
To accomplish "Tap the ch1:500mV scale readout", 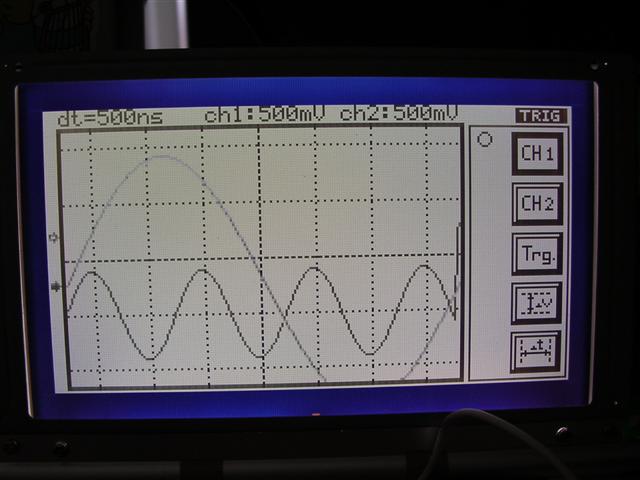I will (x=264, y=114).
